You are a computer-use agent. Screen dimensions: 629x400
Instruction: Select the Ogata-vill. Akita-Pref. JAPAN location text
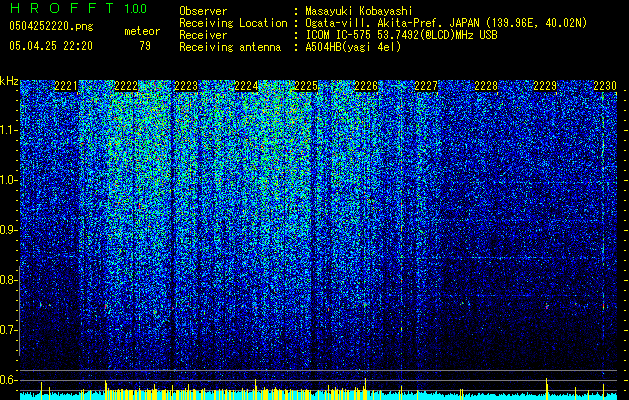point(446,23)
